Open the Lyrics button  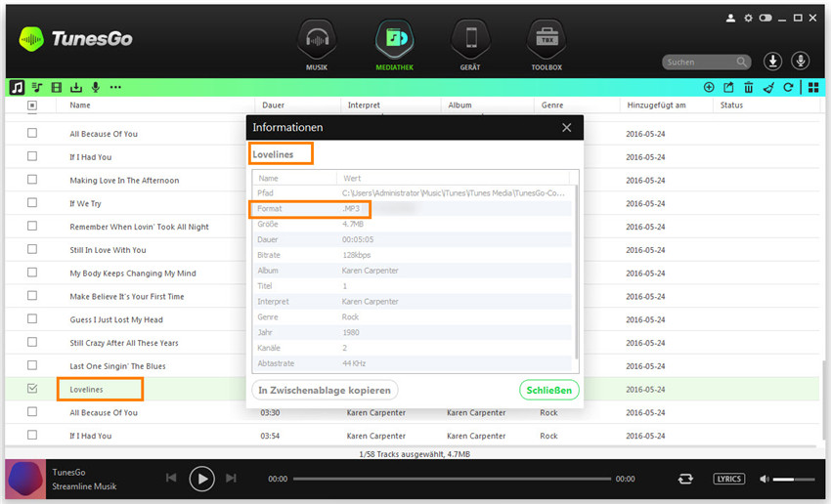pyautogui.click(x=728, y=479)
